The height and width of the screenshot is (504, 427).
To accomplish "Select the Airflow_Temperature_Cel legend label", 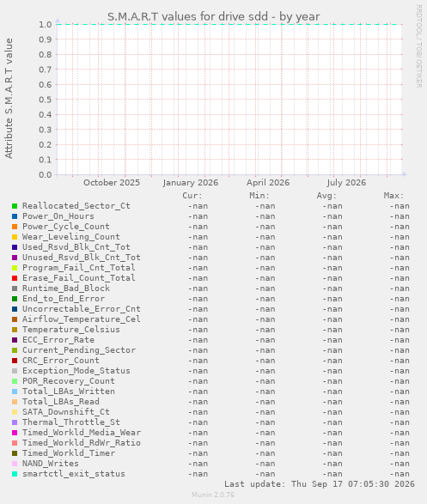I will pyautogui.click(x=82, y=319).
